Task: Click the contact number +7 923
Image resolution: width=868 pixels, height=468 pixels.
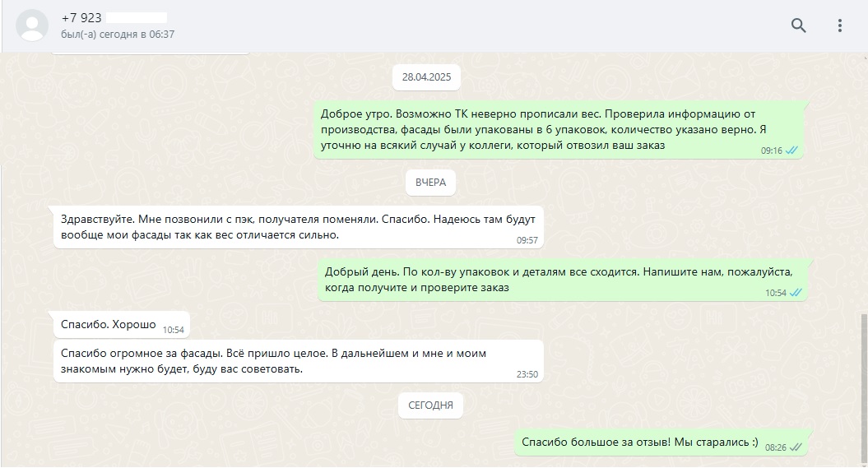Action: tap(81, 18)
